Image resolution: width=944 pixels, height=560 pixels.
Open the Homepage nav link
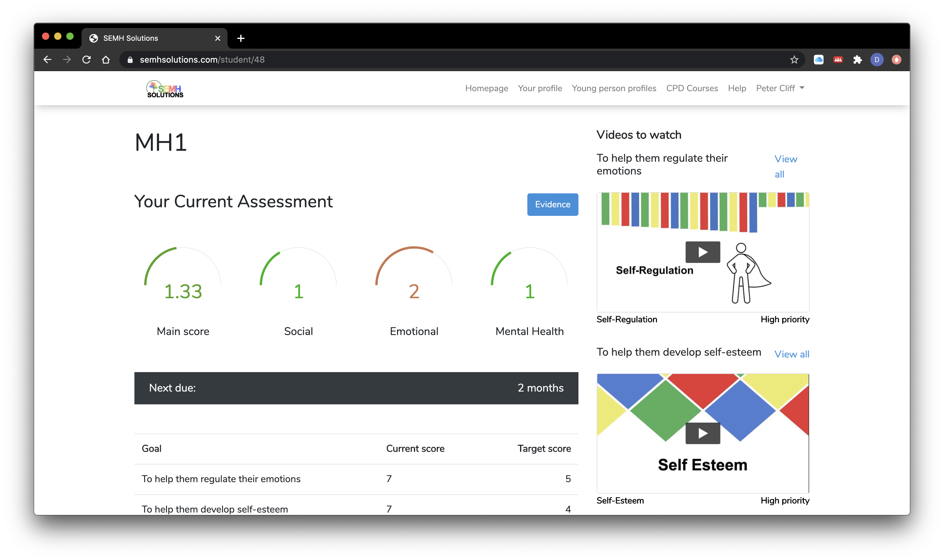(486, 88)
